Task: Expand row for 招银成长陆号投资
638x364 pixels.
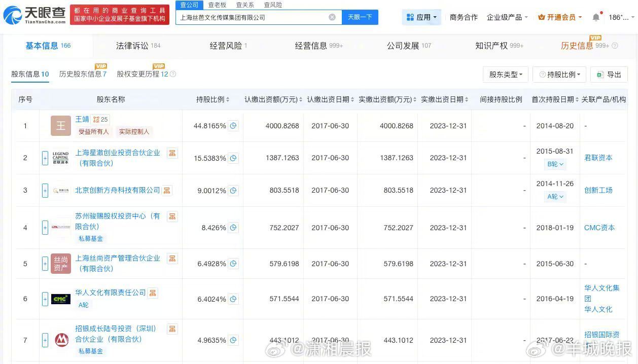Action: pyautogui.click(x=45, y=340)
